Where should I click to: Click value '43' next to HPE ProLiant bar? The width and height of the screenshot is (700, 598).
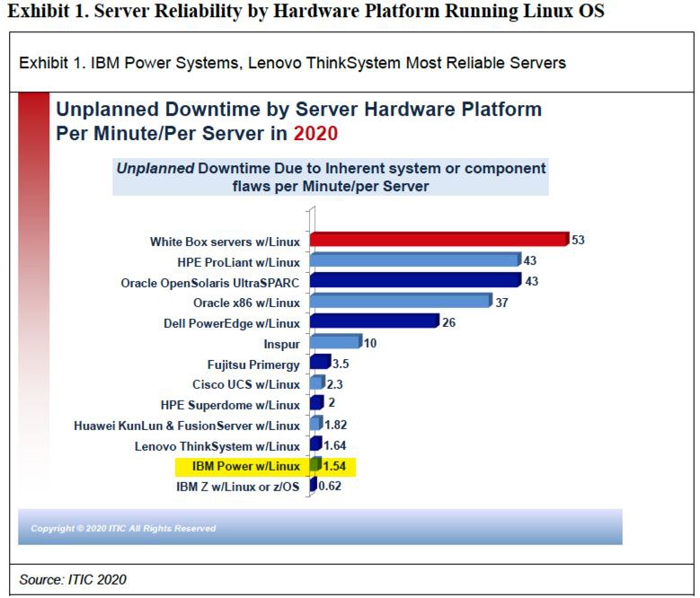pyautogui.click(x=530, y=260)
